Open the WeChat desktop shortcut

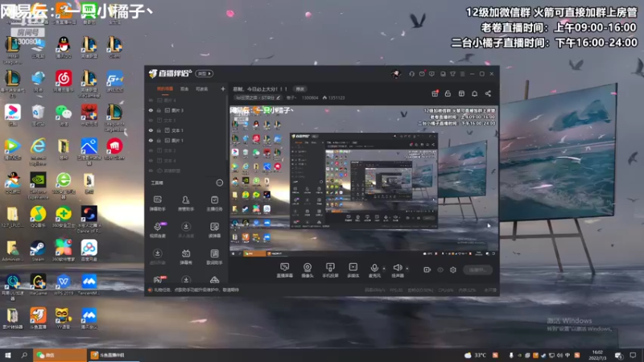(x=64, y=115)
